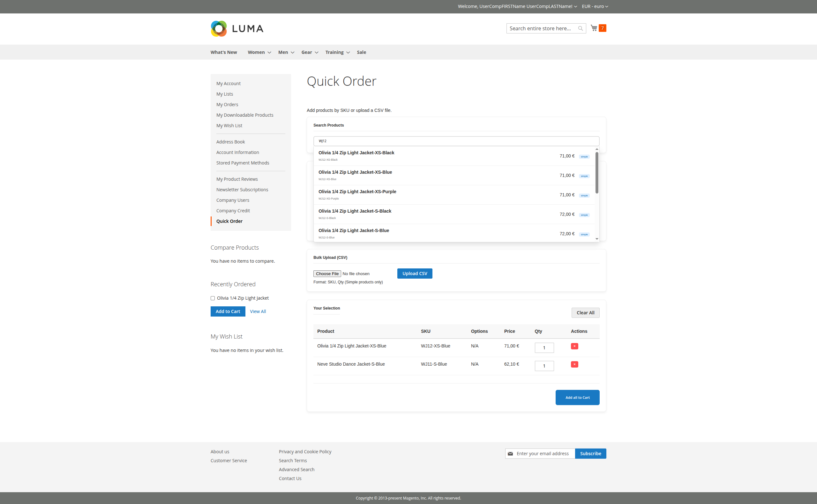Click the Luma logo to go home
817x504 pixels.
click(x=236, y=29)
